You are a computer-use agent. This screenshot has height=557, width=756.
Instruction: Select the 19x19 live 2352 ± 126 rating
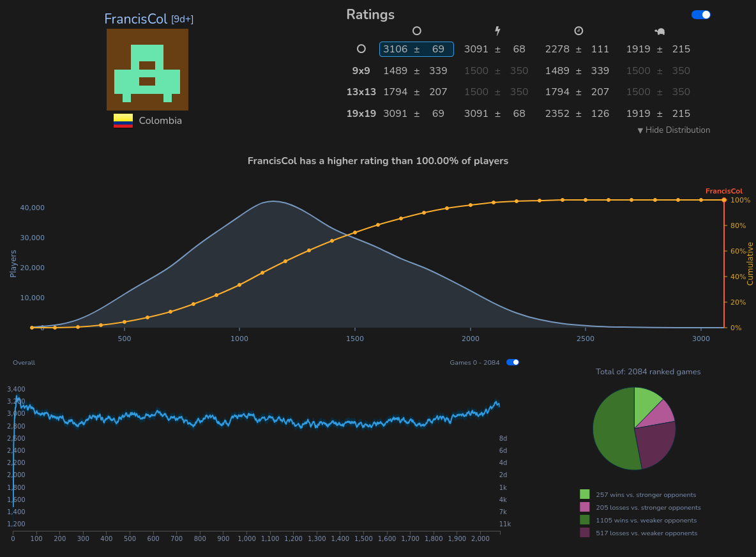point(577,113)
